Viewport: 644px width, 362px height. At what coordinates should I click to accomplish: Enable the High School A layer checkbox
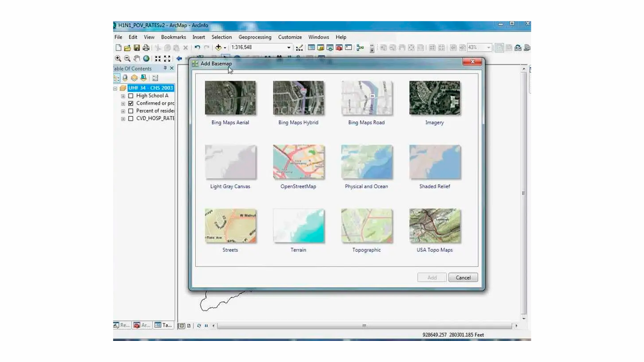coord(131,96)
